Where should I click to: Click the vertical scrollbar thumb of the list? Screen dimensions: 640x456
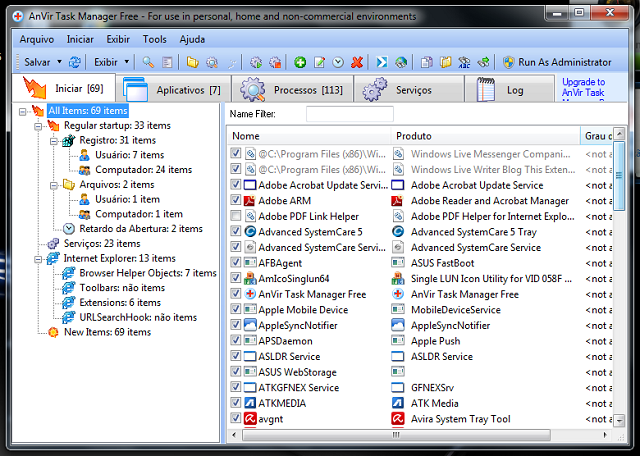(x=619, y=176)
